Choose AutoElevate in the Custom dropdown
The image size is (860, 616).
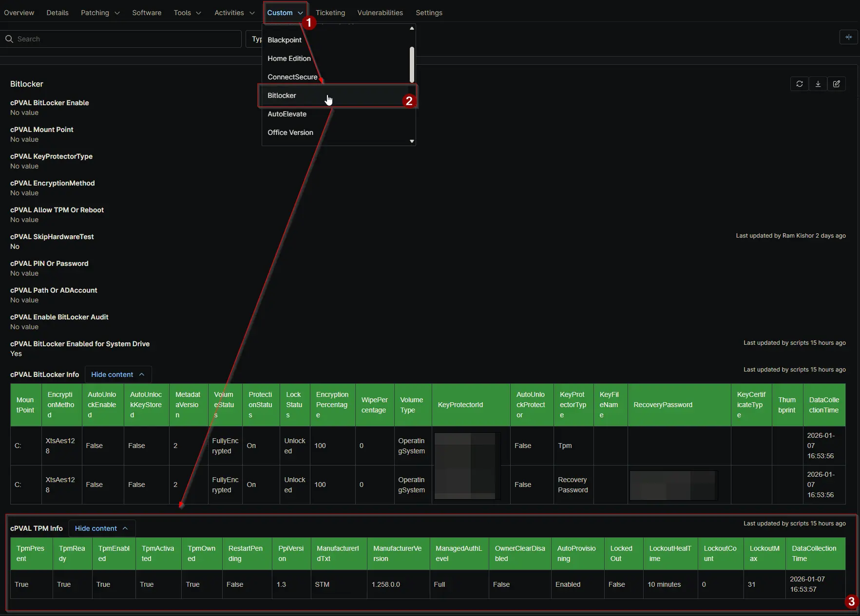[287, 114]
